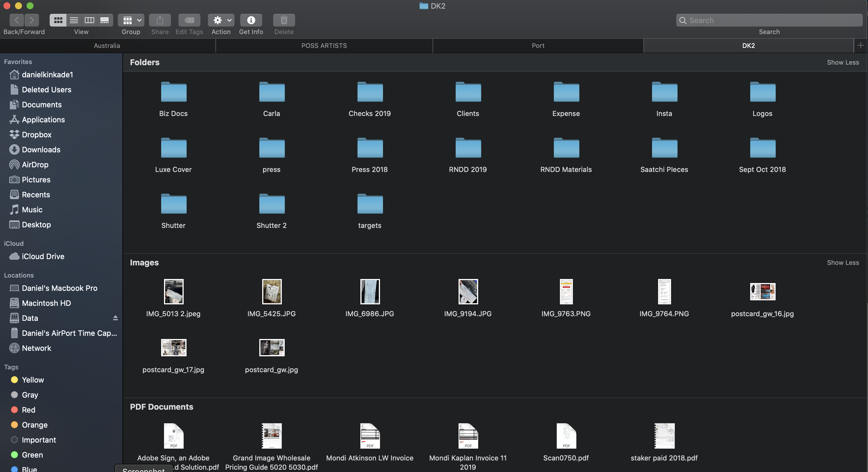Click Show Less in the Images section
Image resolution: width=868 pixels, height=472 pixels.
[x=843, y=262]
